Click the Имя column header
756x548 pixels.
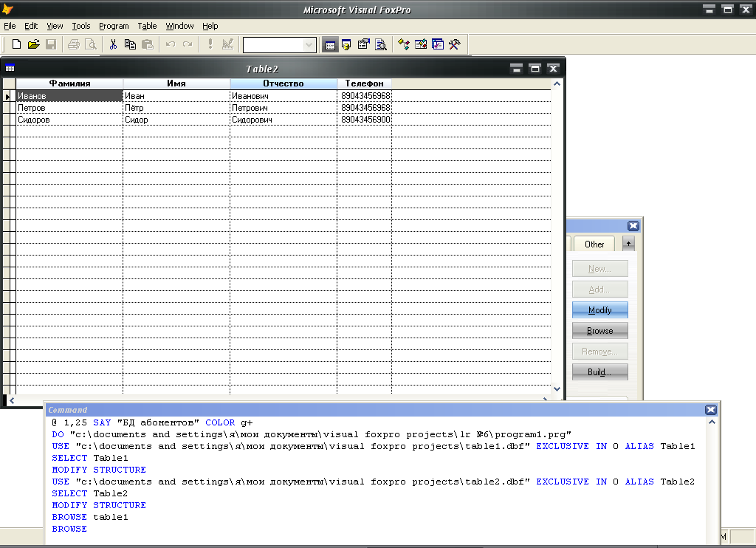(176, 83)
